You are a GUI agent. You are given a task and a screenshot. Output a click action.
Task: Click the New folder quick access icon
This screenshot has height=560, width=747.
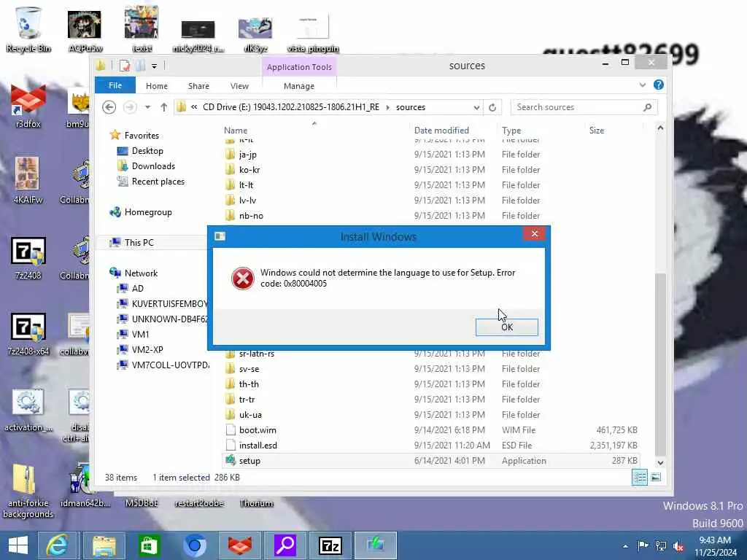[141, 66]
